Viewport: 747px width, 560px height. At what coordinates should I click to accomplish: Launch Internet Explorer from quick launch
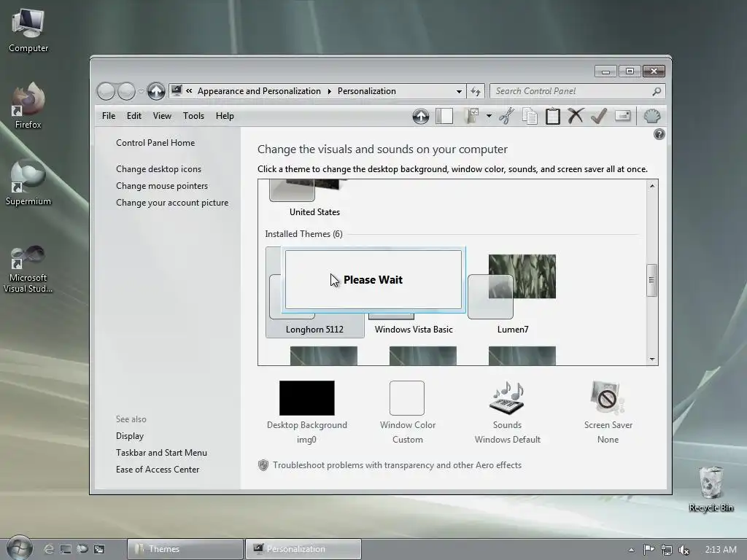point(49,549)
